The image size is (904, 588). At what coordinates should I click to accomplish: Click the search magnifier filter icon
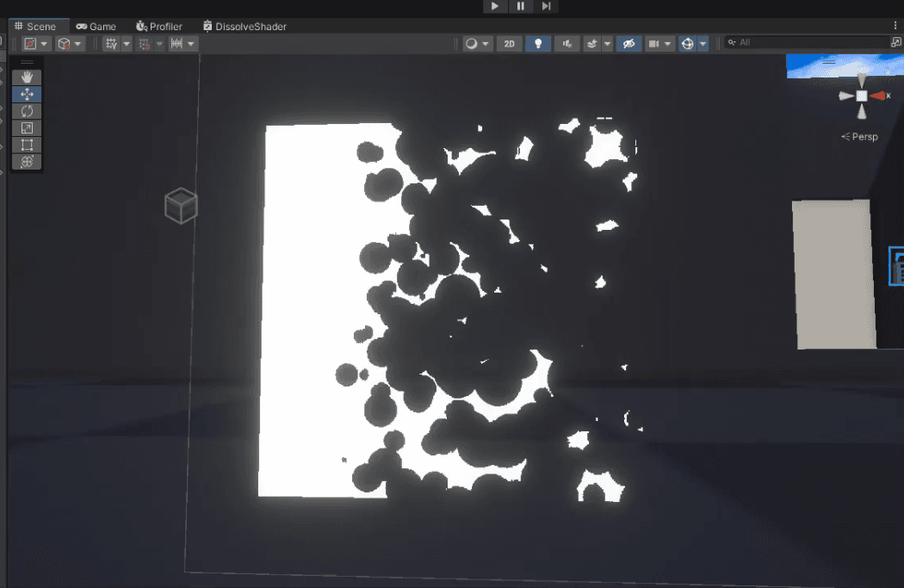(x=732, y=42)
